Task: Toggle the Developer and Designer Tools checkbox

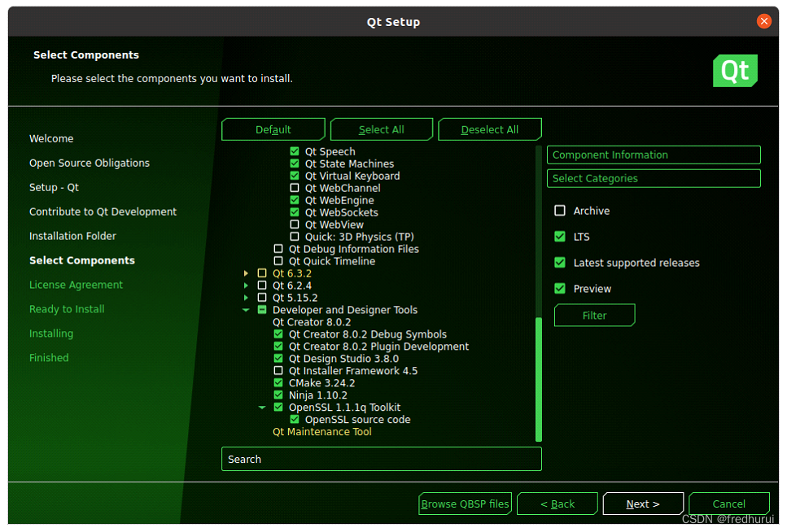Action: pyautogui.click(x=262, y=310)
